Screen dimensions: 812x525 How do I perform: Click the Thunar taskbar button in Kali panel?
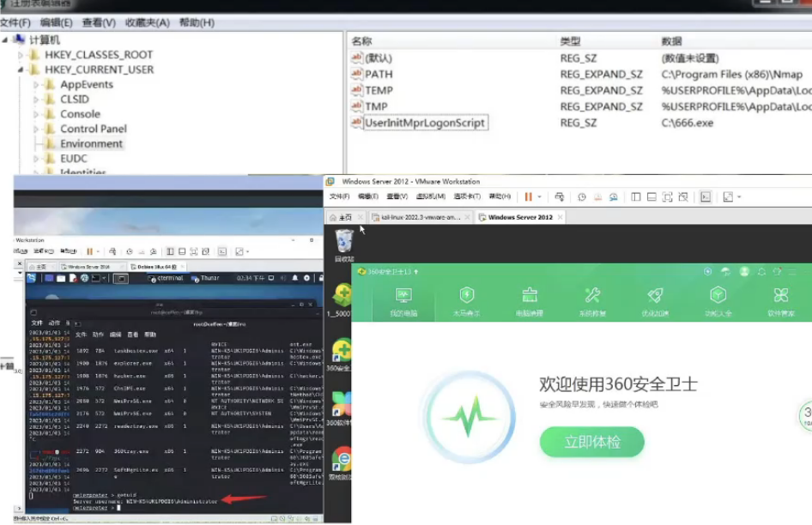206,279
